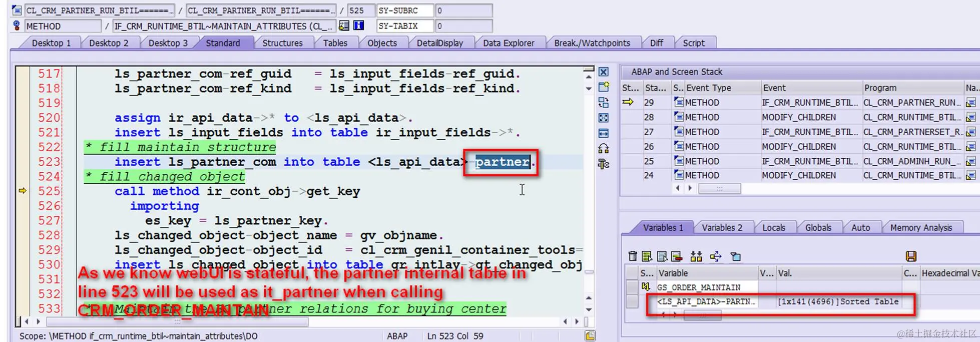Click the Variable column header
980x342 pixels.
pos(706,273)
